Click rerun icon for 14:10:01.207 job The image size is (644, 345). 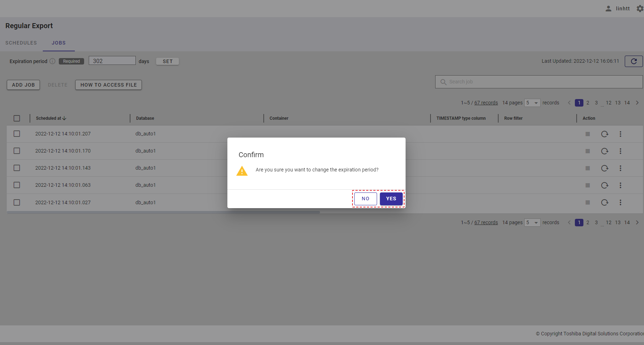(604, 134)
